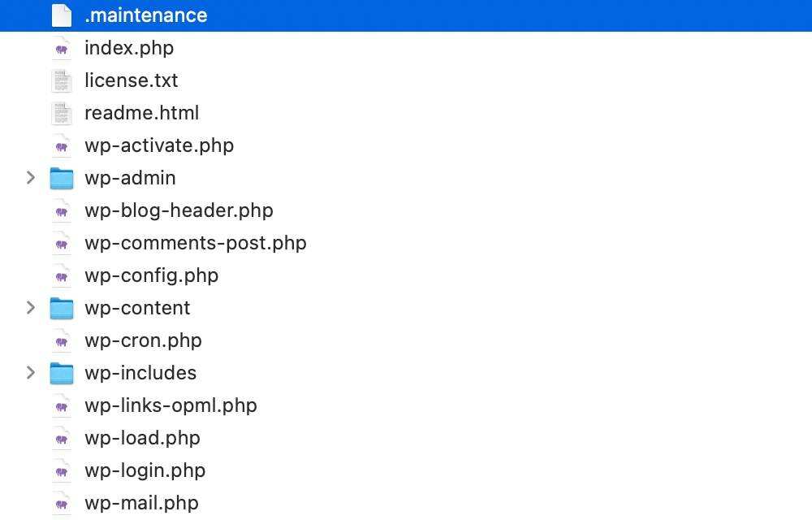Click the wp-admin folder icon
The image size is (812, 520).
[x=62, y=178]
